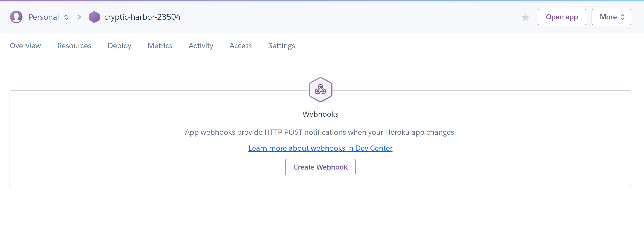Click the Personal breadcrumb label
This screenshot has height=231, width=644.
pyautogui.click(x=44, y=17)
